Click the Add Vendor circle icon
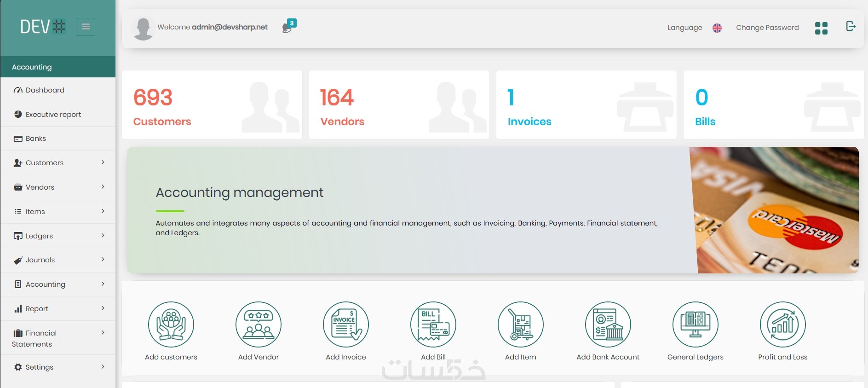Image resolution: width=868 pixels, height=388 pixels. click(259, 324)
